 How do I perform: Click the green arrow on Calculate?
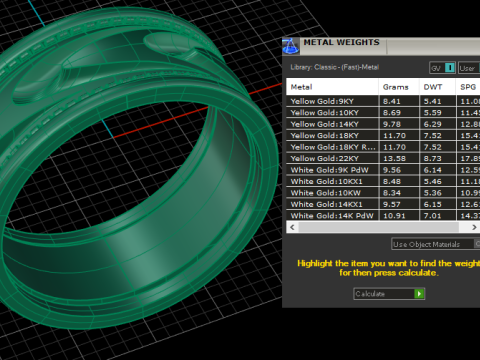[419, 294]
